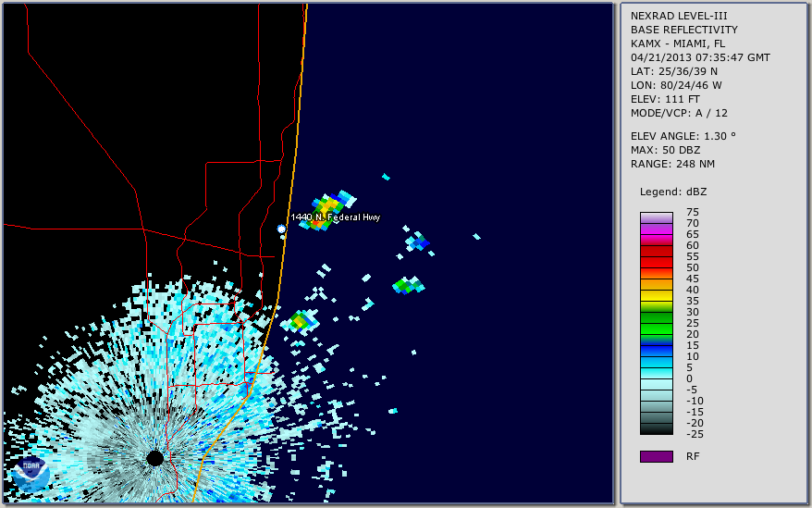Click the storm cell beside the Federal Hwy label
812x508 pixels.
click(327, 210)
